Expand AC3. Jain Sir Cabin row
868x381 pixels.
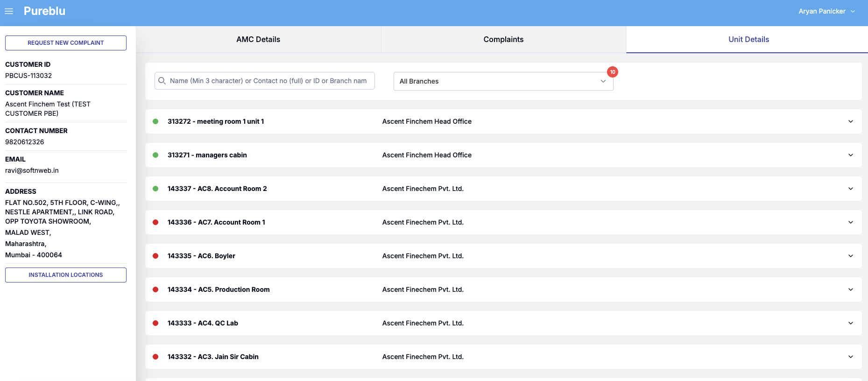pyautogui.click(x=851, y=357)
